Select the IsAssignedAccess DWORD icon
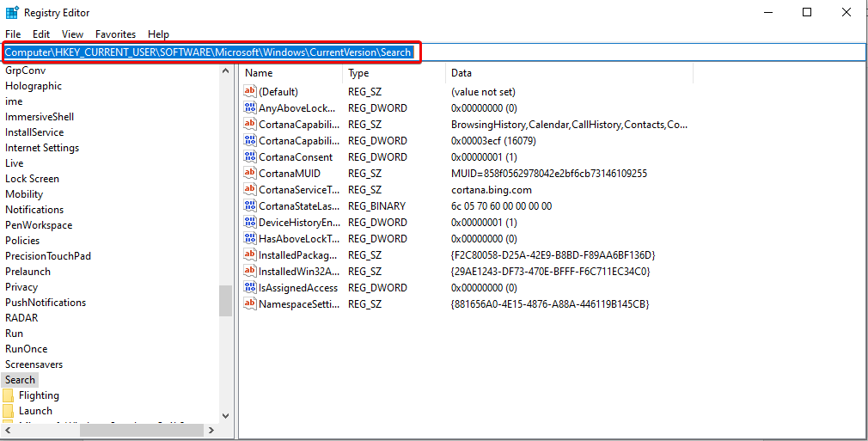 250,288
